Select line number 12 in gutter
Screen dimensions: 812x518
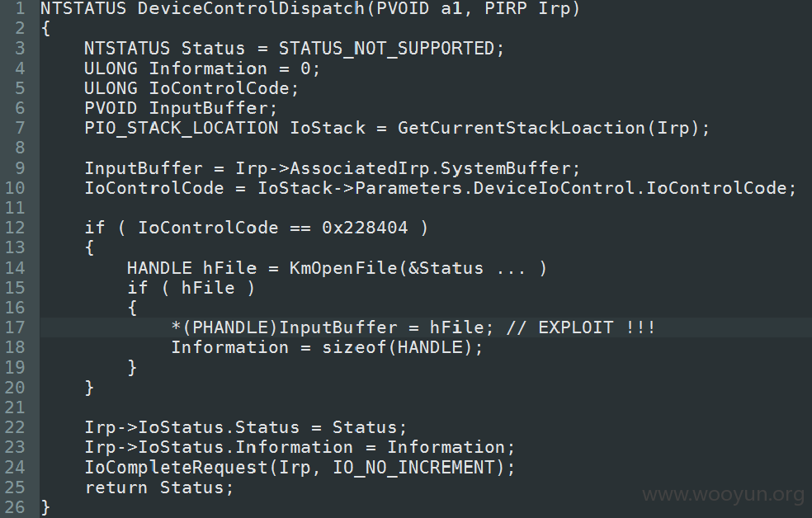pyautogui.click(x=15, y=228)
